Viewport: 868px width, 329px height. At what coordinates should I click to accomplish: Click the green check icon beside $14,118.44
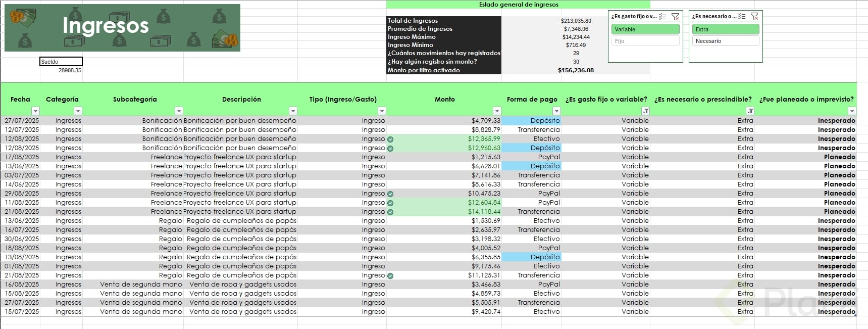[x=390, y=212]
